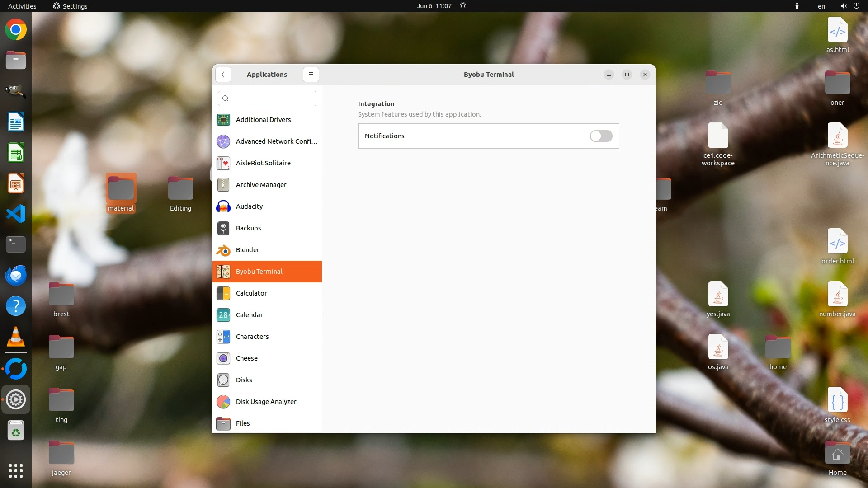
Task: Click the applications search field
Action: tap(267, 99)
